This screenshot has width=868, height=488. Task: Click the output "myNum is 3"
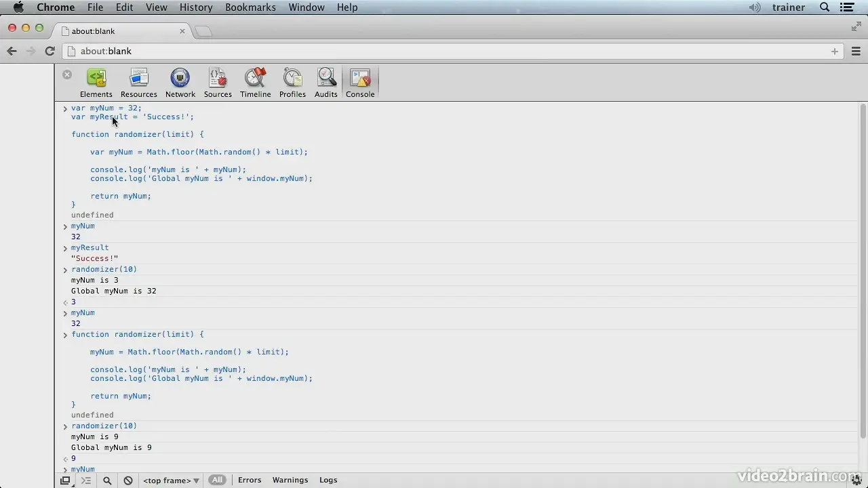click(x=95, y=280)
